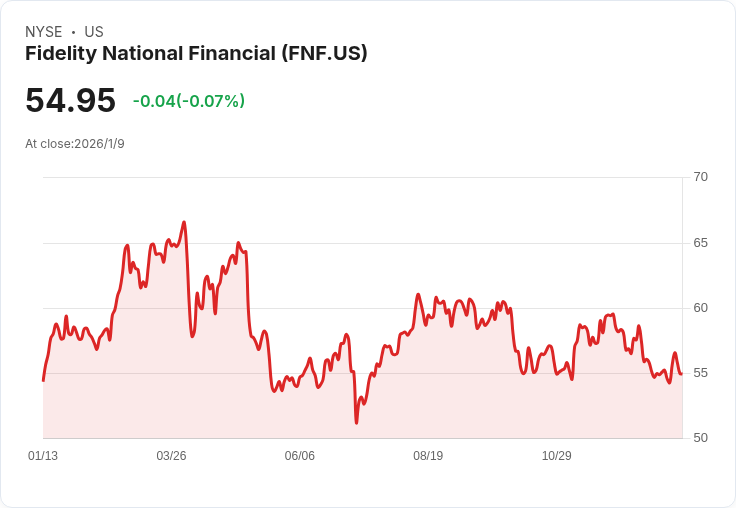Click the 65 y-axis price label
736x508 pixels.
(701, 243)
